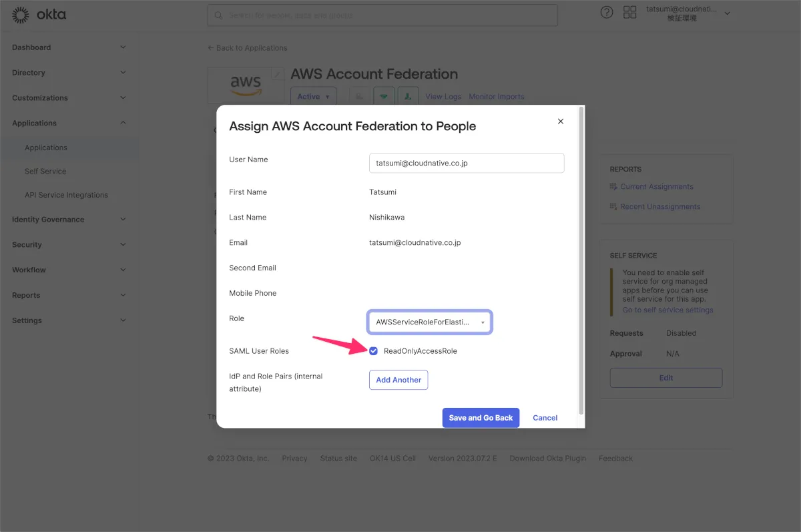Click the Feedback footer link
The image size is (801, 532).
[615, 459]
